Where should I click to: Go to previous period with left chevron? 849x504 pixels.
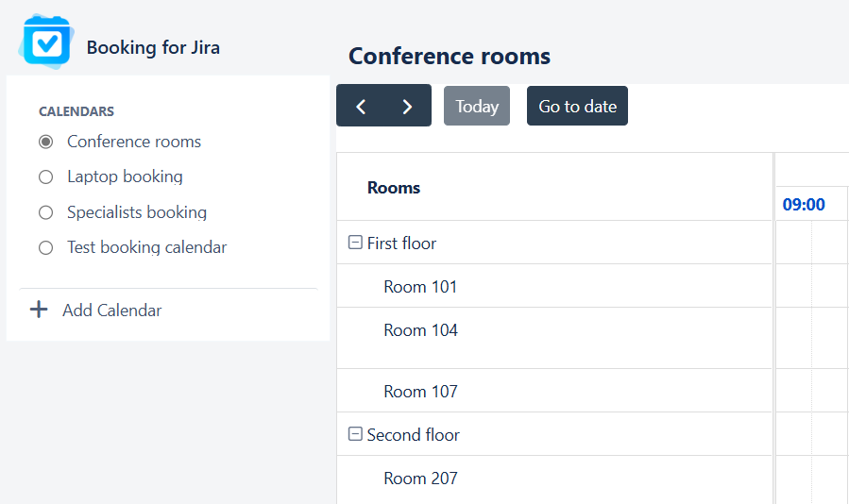tap(361, 107)
